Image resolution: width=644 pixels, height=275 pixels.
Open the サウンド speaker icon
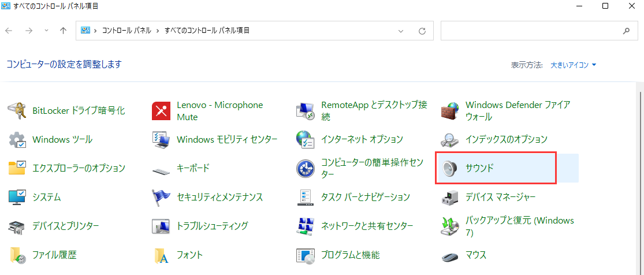[450, 168]
